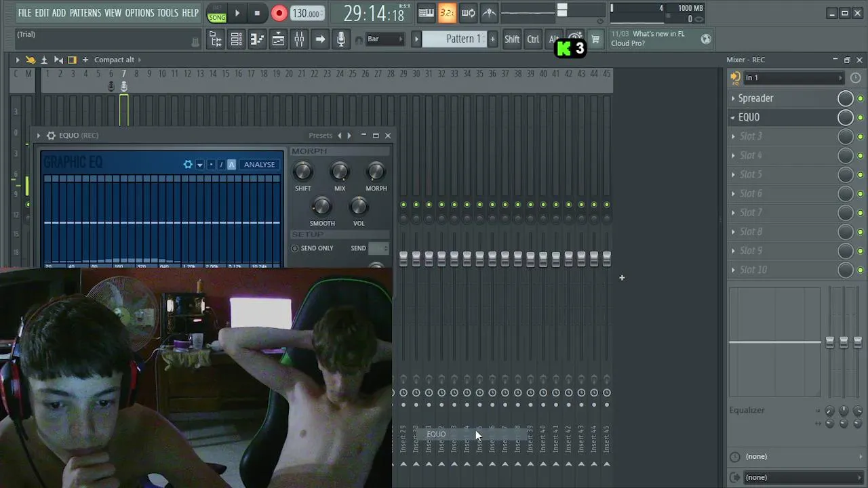868x488 pixels.
Task: Open the Pattern 1 selector
Action: (x=456, y=39)
